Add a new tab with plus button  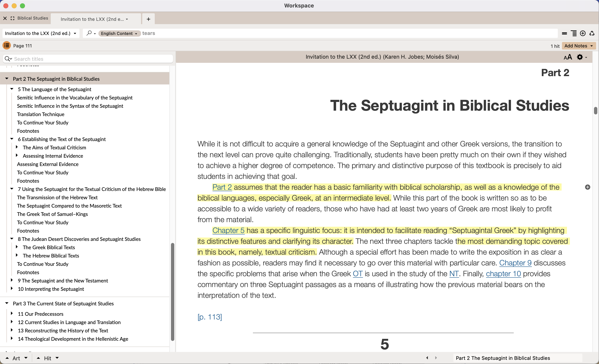pos(148,19)
